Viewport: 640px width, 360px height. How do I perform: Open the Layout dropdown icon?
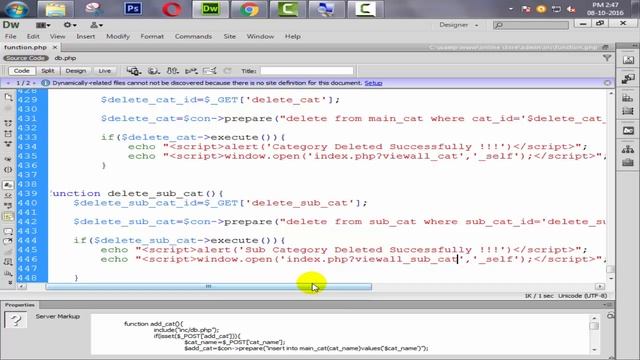pyautogui.click(x=43, y=25)
